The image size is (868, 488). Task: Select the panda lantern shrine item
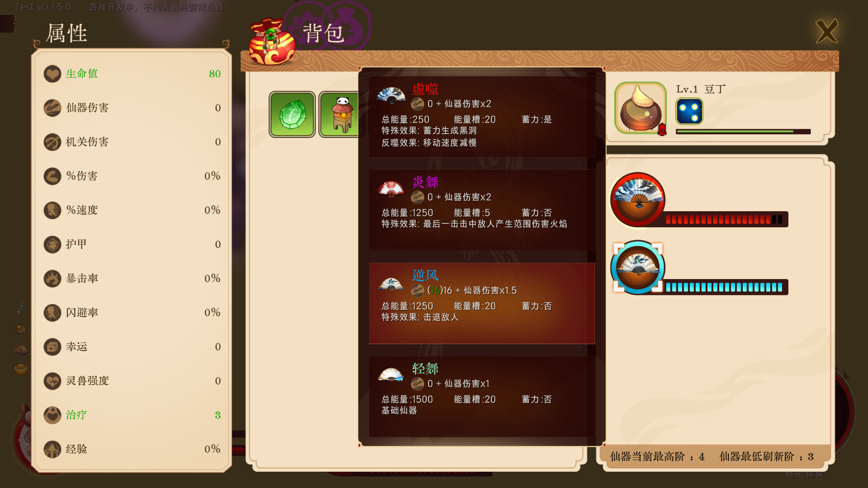tap(339, 114)
